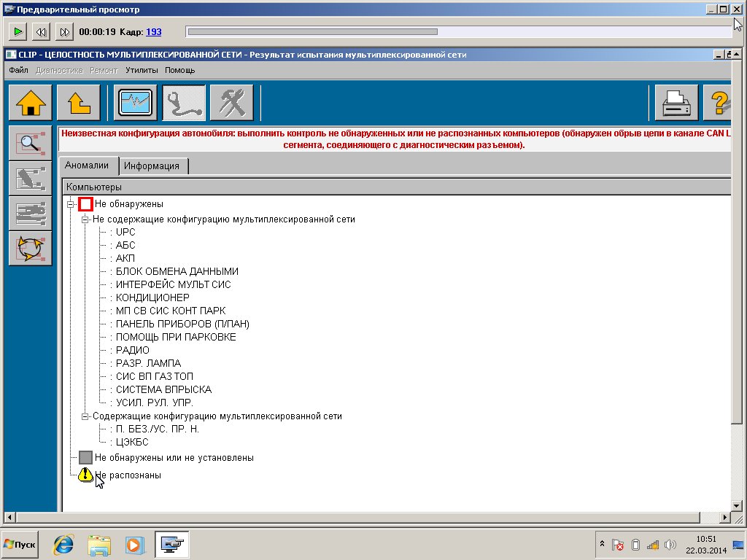Viewport: 747px width, 560px height.
Task: Select ПОМОЩЬ ПРИ ПАРКОВКЕ item
Action: 176,337
